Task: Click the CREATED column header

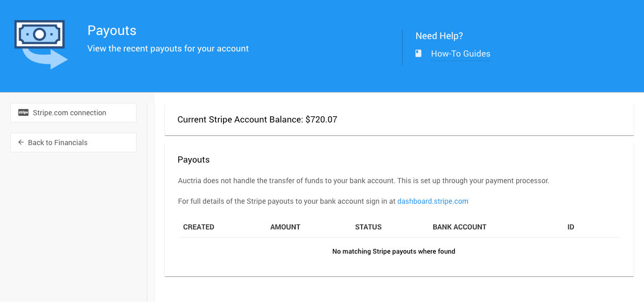Action: point(198,227)
